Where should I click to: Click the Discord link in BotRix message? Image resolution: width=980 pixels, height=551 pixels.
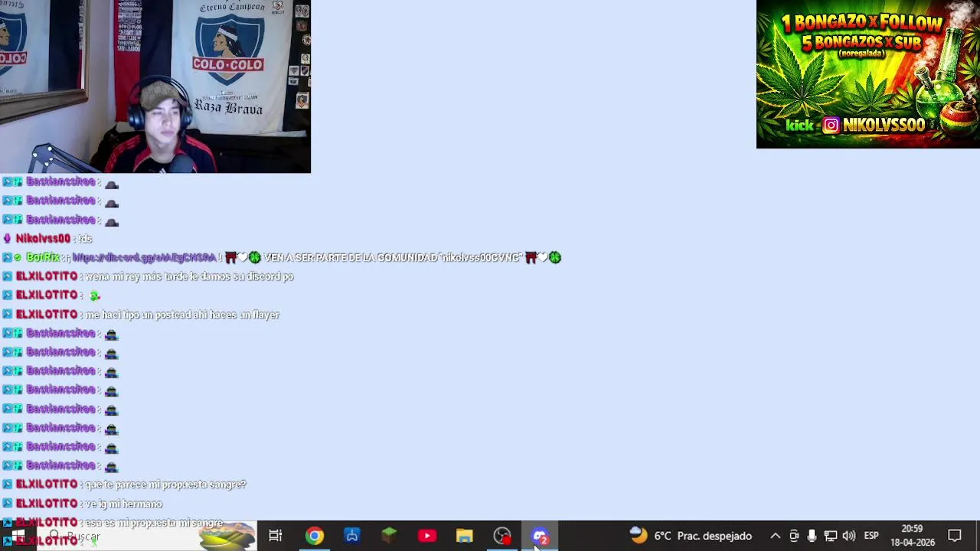point(144,258)
